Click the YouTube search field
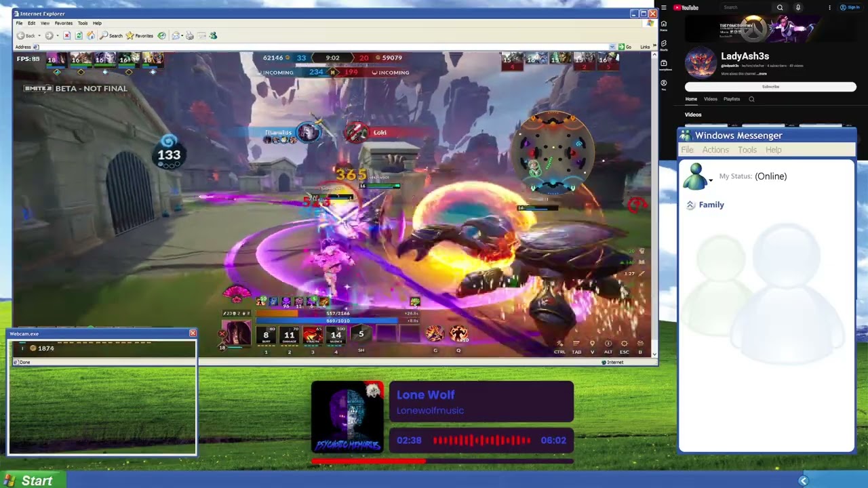868x488 pixels. 745,7
